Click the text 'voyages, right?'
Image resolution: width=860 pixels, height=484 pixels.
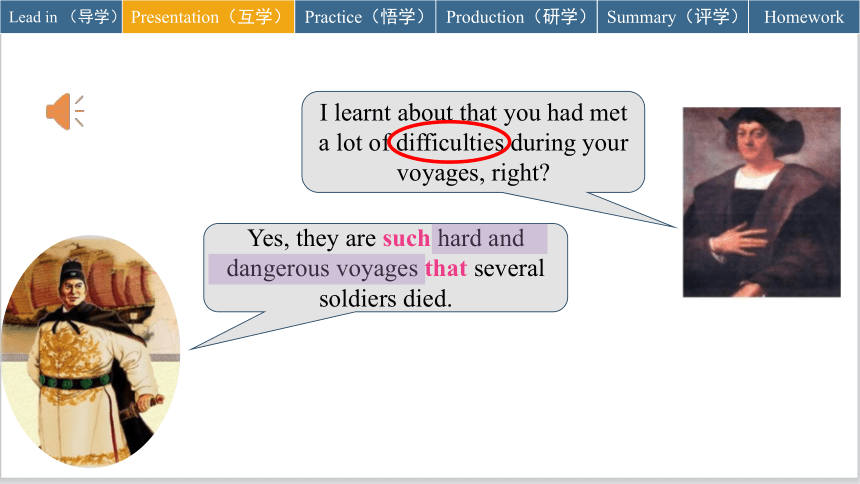pos(473,173)
